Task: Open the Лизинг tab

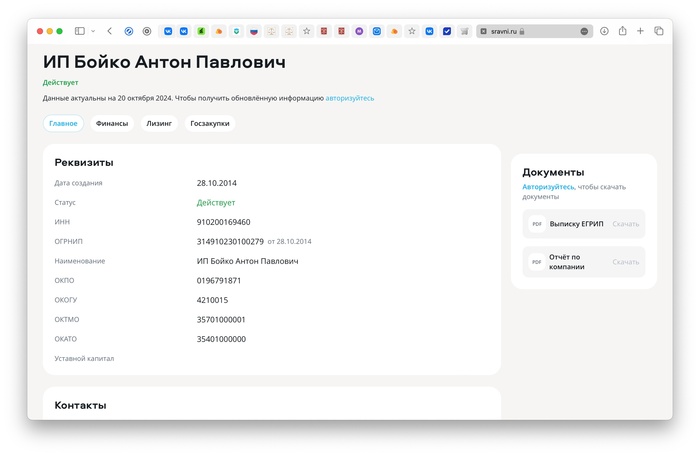Action: 159,124
